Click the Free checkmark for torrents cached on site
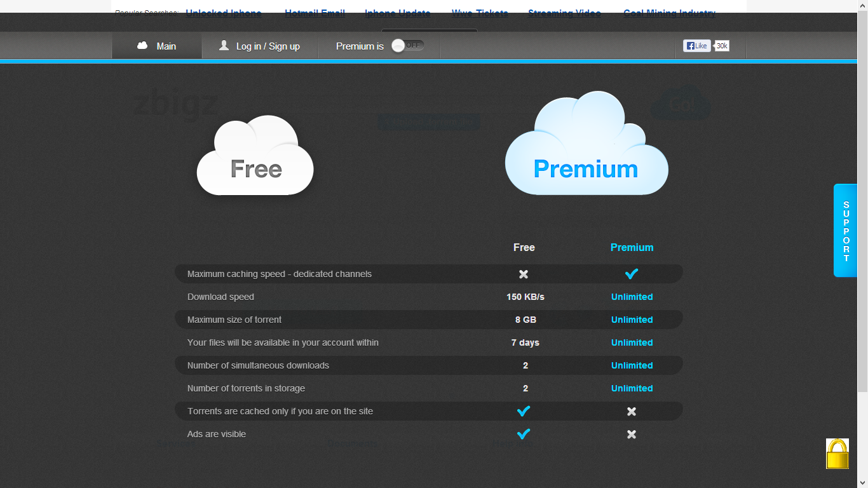Image resolution: width=868 pixels, height=488 pixels. click(x=524, y=411)
